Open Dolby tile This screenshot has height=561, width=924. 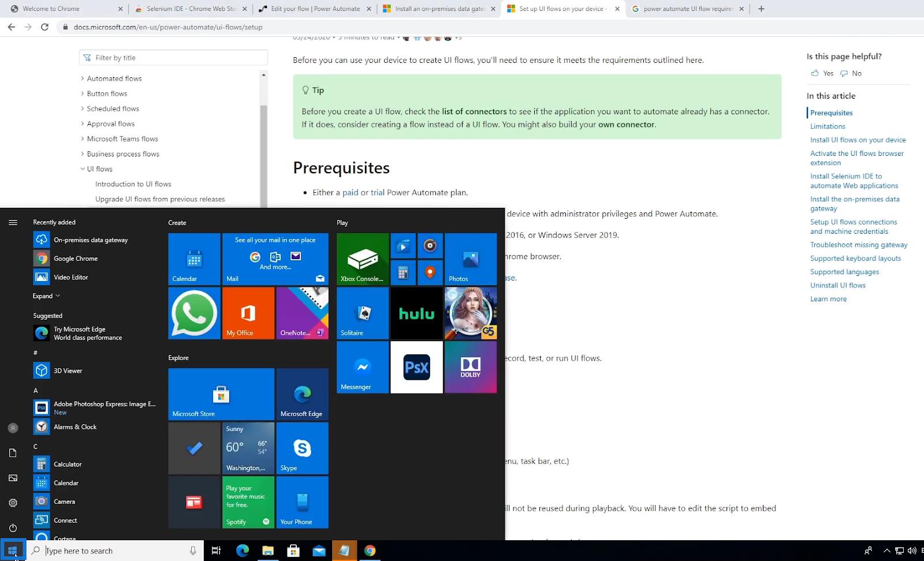click(471, 367)
